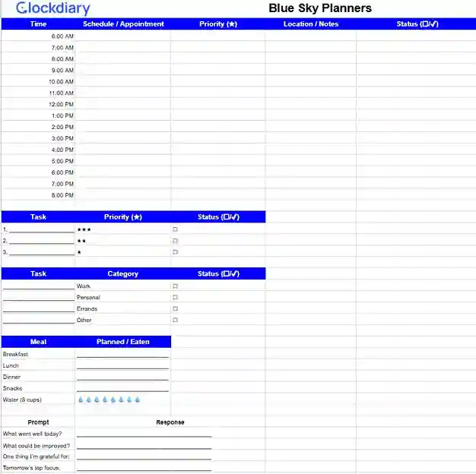Select the 7:00 PM time cell
The width and height of the screenshot is (476, 474).
(38, 184)
